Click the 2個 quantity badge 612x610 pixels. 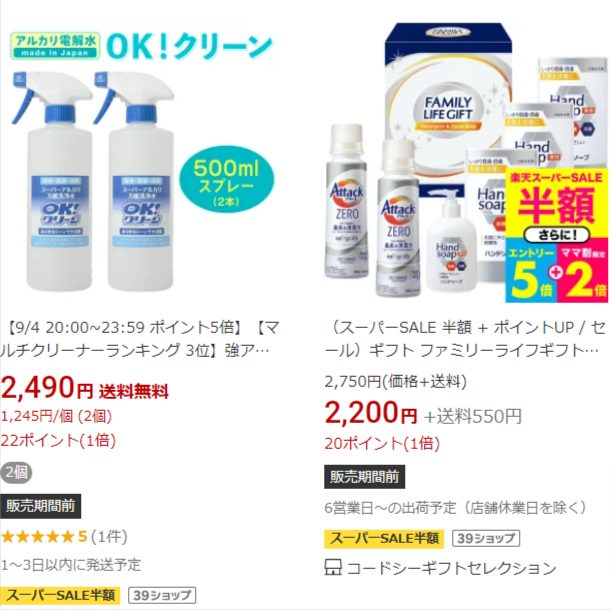16,473
